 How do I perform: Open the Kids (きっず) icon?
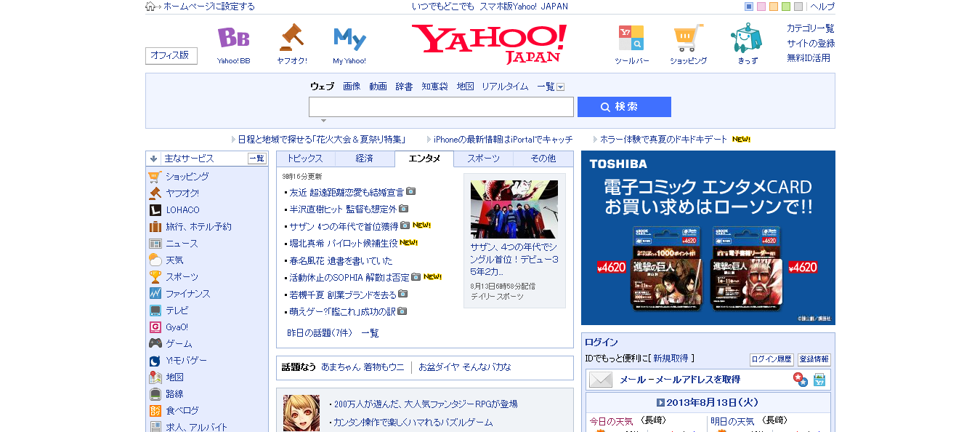click(747, 38)
